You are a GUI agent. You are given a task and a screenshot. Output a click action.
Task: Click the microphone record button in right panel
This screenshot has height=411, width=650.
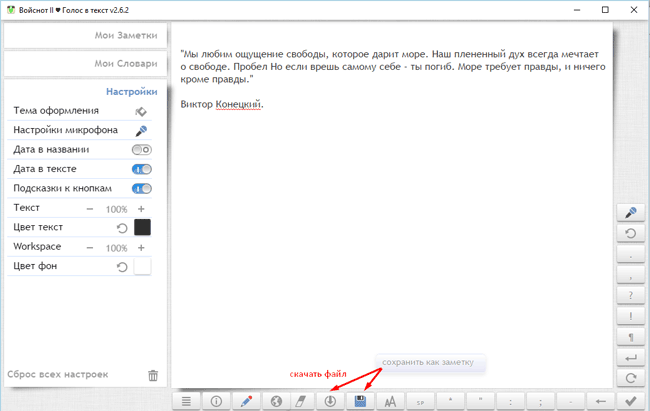631,213
